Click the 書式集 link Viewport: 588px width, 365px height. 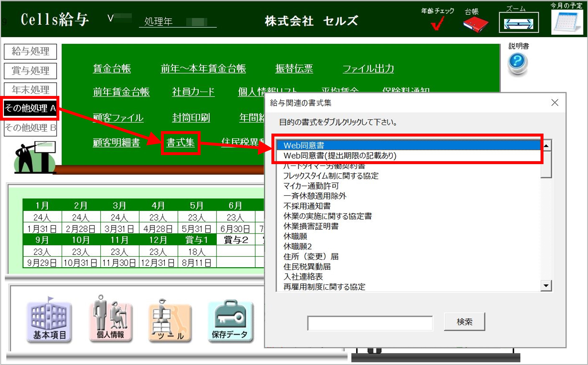[x=181, y=143]
